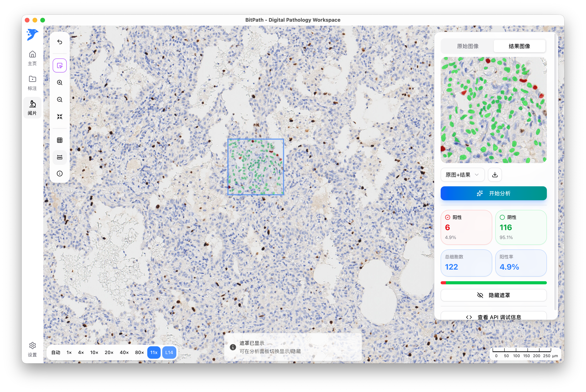The image size is (586, 392).
Task: Click the blue analysis region on slide
Action: pyautogui.click(x=255, y=167)
